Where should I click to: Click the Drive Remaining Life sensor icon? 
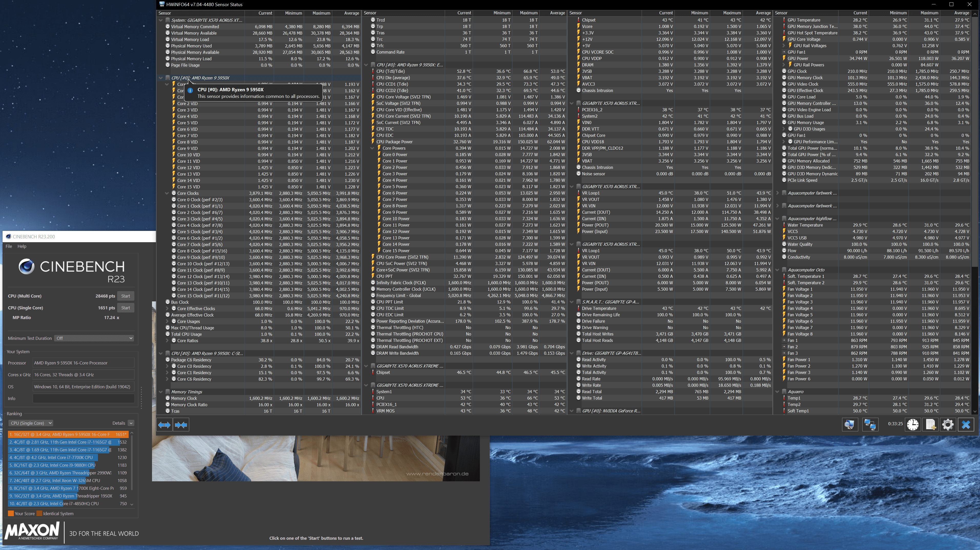578,315
